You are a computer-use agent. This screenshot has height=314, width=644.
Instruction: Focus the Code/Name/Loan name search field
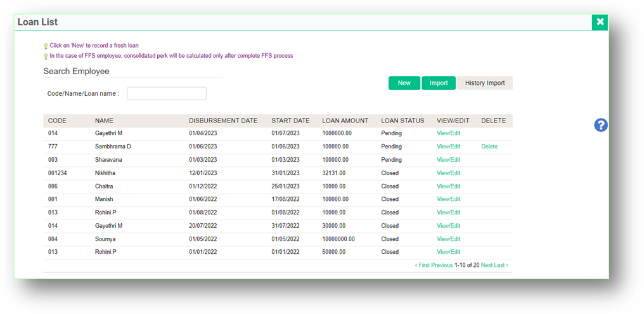(x=166, y=93)
